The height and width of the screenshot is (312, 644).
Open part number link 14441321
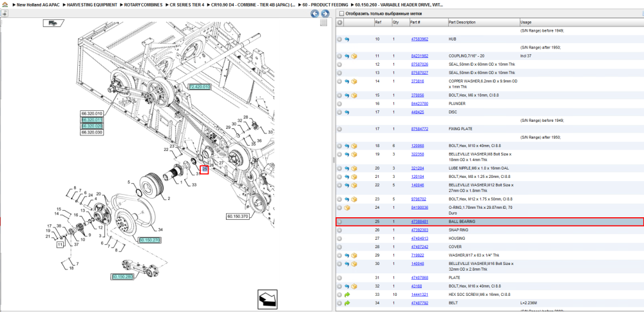click(420, 295)
